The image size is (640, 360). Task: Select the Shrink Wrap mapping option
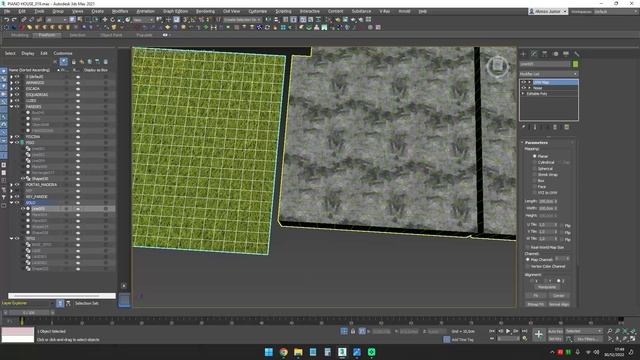pyautogui.click(x=534, y=175)
